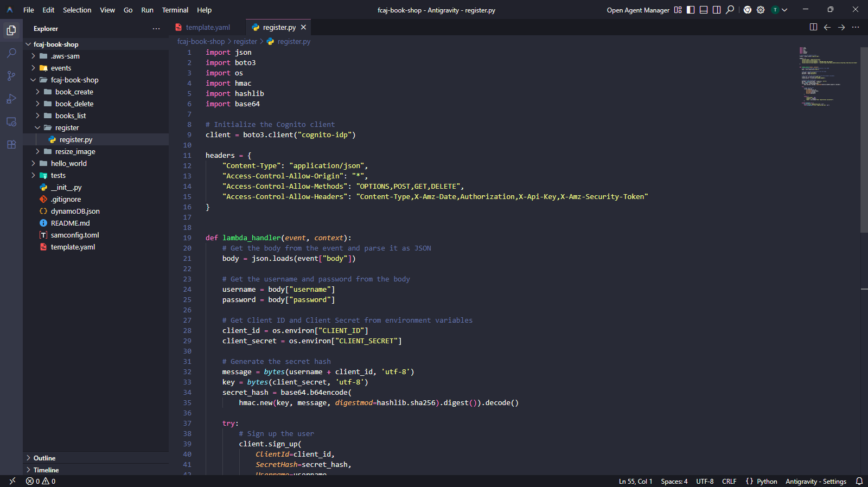Screen dimensions: 868x487
Task: Expand the events folder
Action: tap(33, 68)
